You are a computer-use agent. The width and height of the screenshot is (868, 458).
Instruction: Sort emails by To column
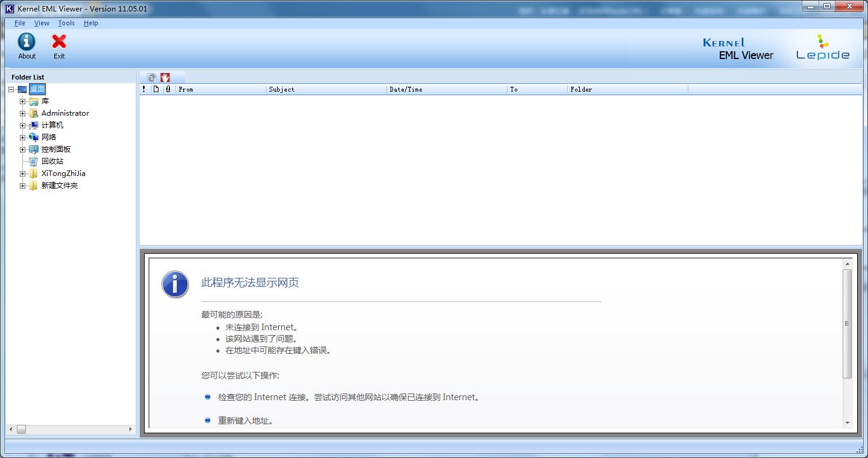(537, 89)
